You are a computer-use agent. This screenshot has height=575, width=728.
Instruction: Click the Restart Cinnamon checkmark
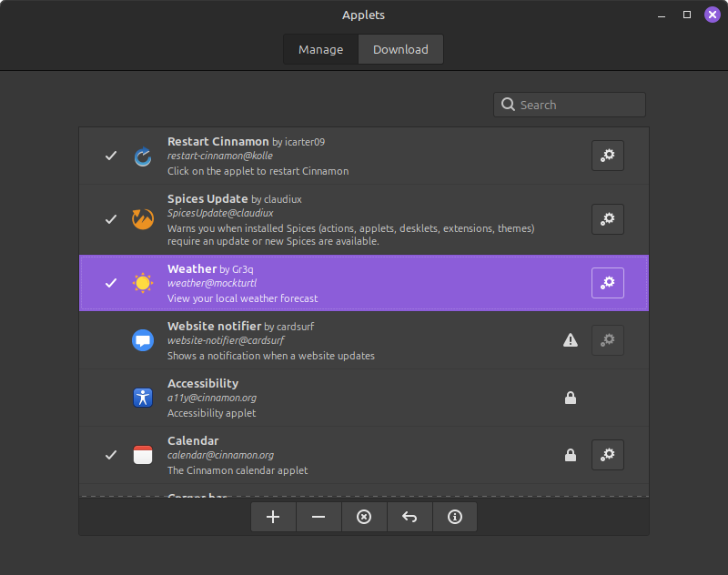(x=111, y=156)
